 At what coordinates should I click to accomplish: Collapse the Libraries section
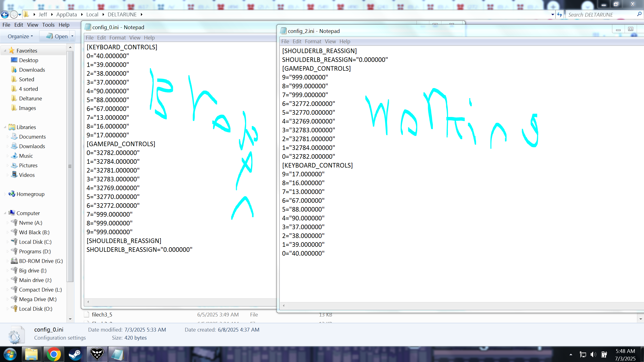point(5,127)
